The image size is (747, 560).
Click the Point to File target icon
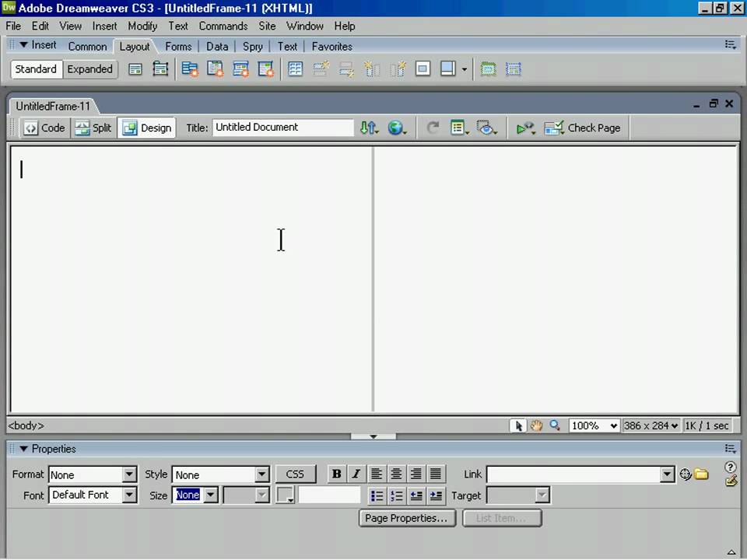point(685,474)
